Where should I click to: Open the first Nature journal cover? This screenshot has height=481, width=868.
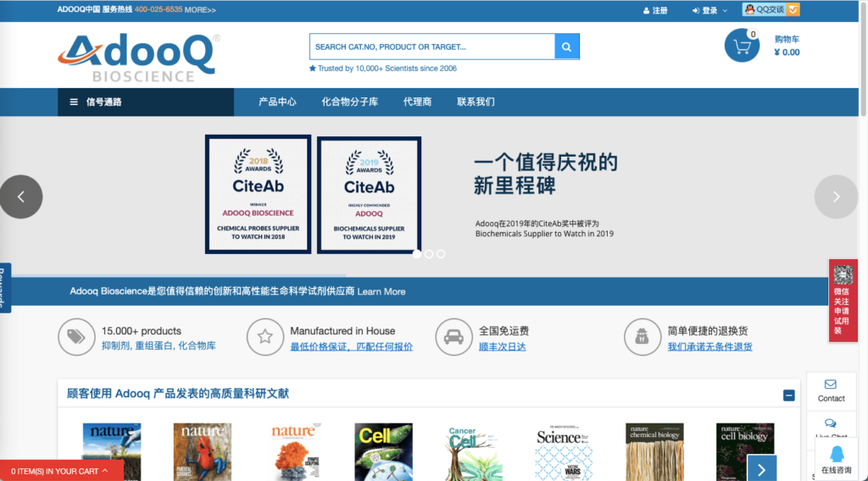[112, 451]
